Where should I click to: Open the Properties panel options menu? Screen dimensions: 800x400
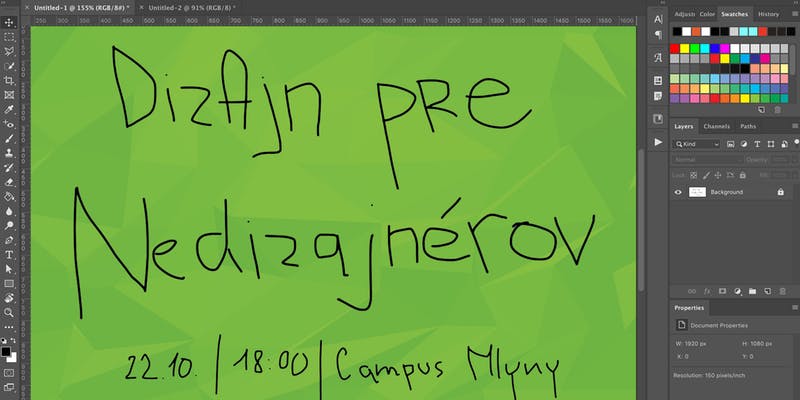[793, 308]
